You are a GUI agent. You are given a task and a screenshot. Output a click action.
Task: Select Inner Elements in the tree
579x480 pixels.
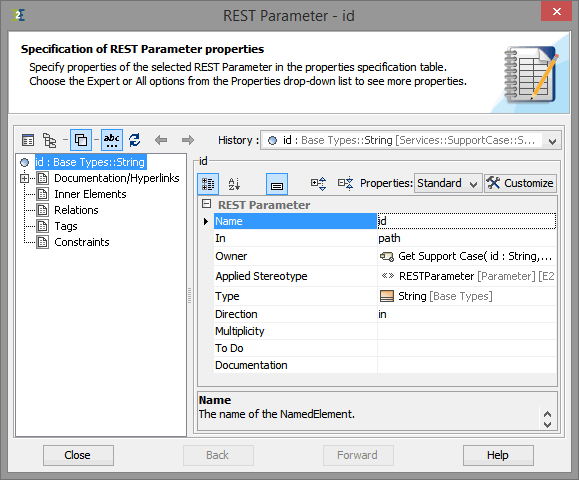[x=90, y=194]
